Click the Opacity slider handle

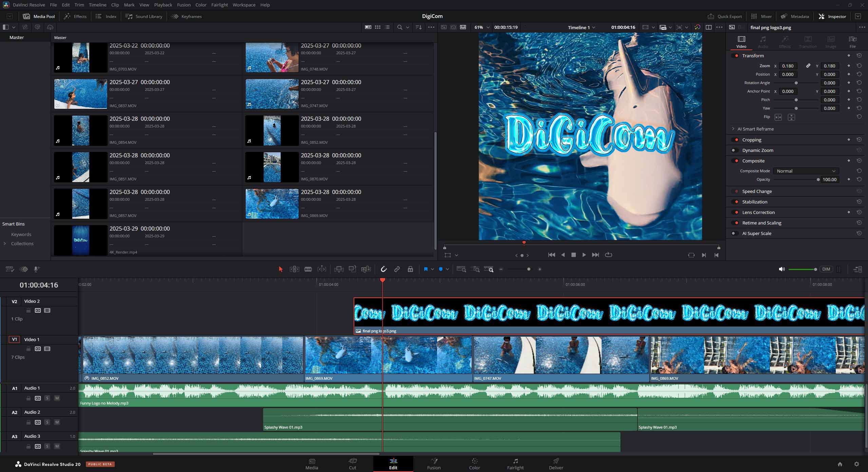818,179
